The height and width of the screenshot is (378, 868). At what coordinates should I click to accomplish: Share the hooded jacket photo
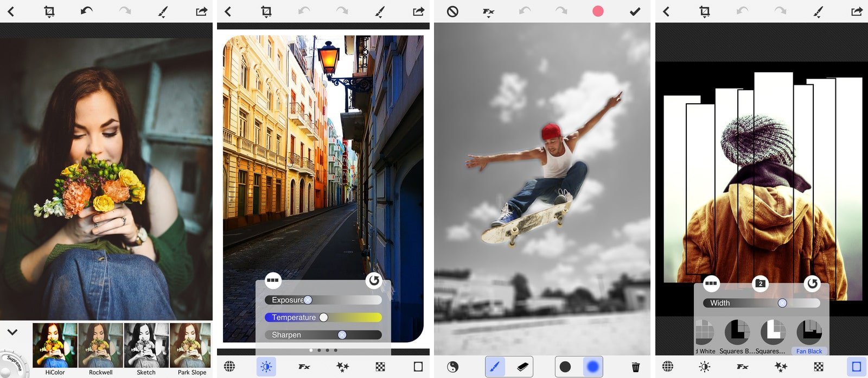pyautogui.click(x=857, y=11)
